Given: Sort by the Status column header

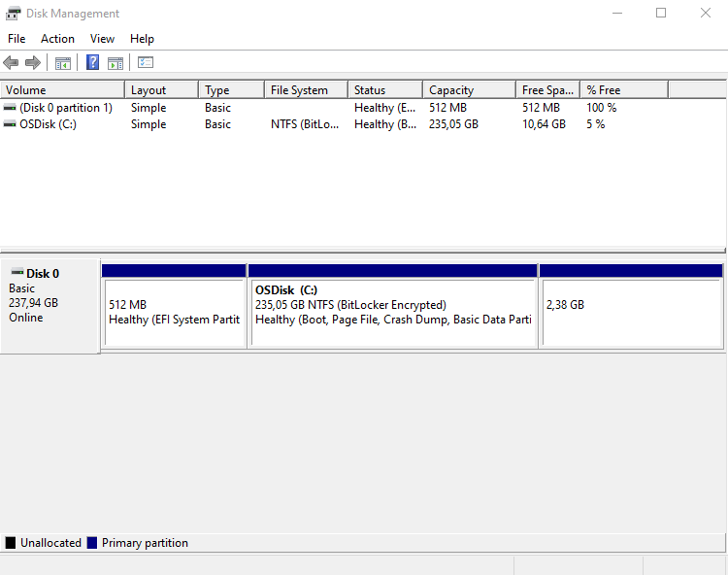Looking at the screenshot, I should (x=385, y=89).
